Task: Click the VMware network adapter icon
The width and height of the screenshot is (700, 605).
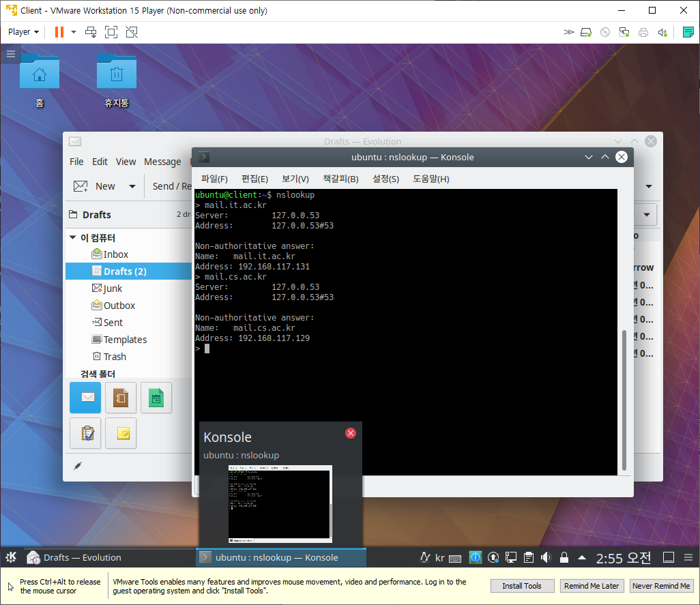Action: [624, 32]
